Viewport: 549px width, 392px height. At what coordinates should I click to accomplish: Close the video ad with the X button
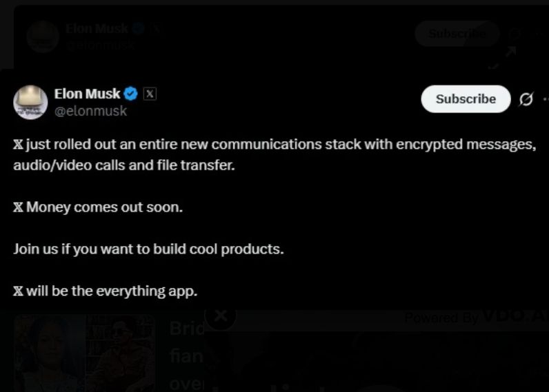(x=221, y=316)
